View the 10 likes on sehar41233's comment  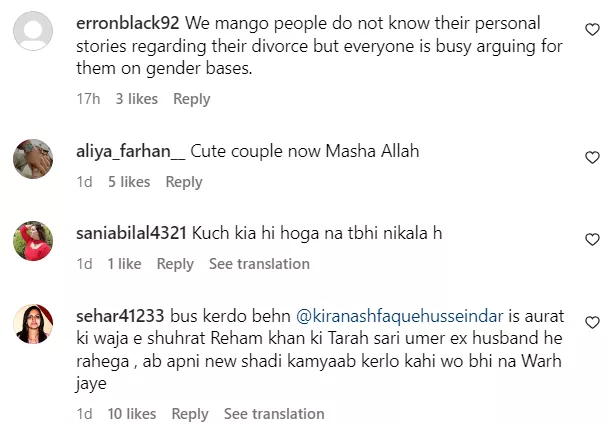132,413
